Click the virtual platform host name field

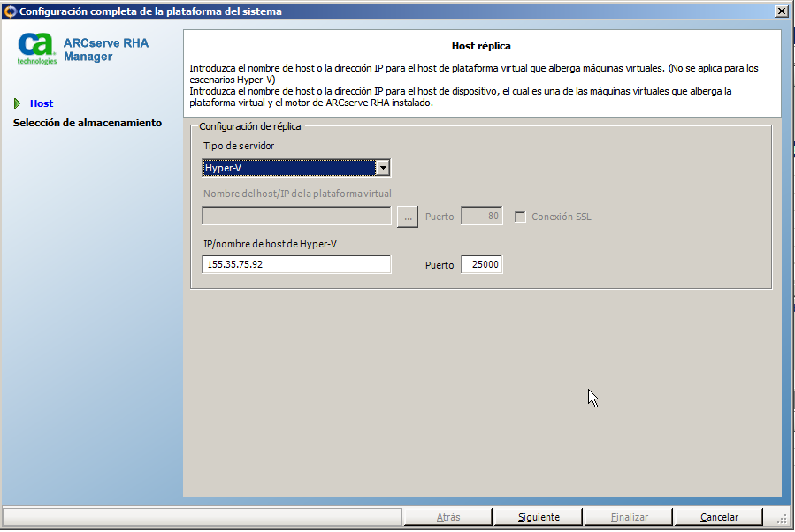296,217
